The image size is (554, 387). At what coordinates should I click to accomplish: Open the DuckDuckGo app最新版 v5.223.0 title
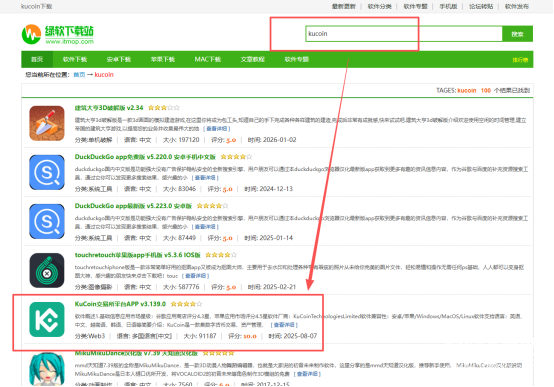(133, 206)
